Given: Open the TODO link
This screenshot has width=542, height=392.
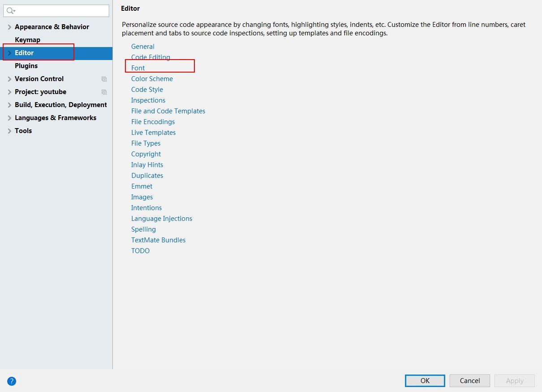Looking at the screenshot, I should tap(140, 251).
